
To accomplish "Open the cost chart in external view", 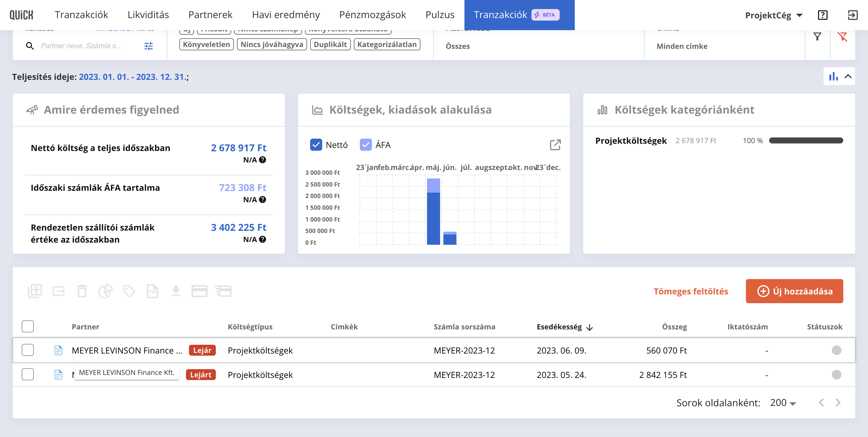I will [x=555, y=145].
